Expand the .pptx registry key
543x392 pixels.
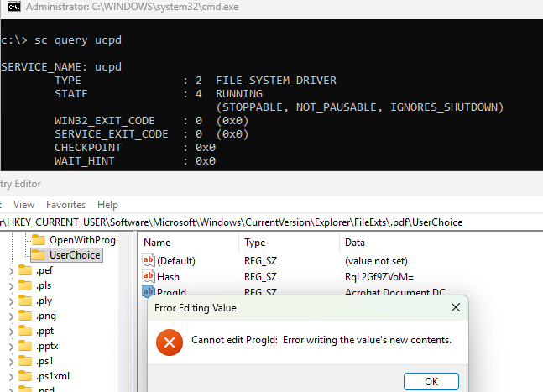pos(12,347)
